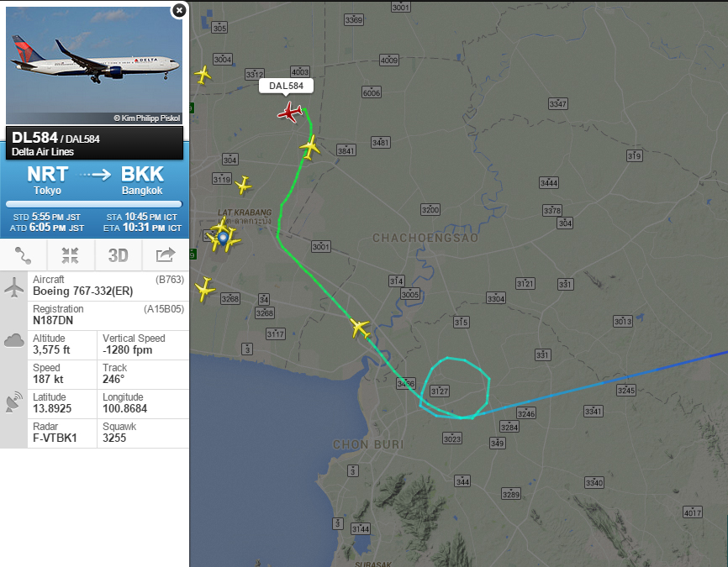Select the red DAL584 aircraft on map
This screenshot has width=728, height=567.
tap(290, 113)
